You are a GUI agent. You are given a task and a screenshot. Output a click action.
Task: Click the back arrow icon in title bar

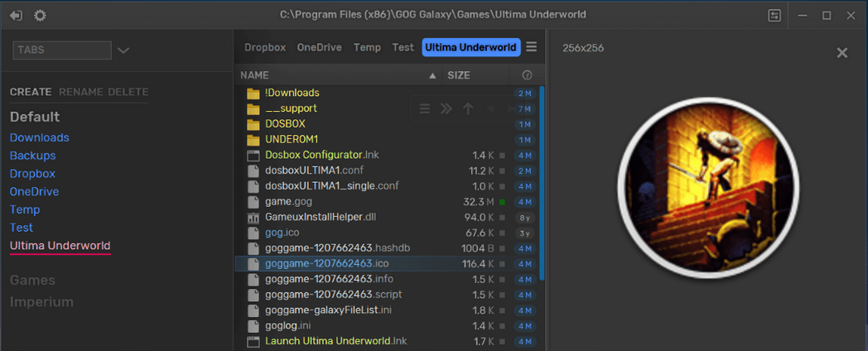point(16,16)
